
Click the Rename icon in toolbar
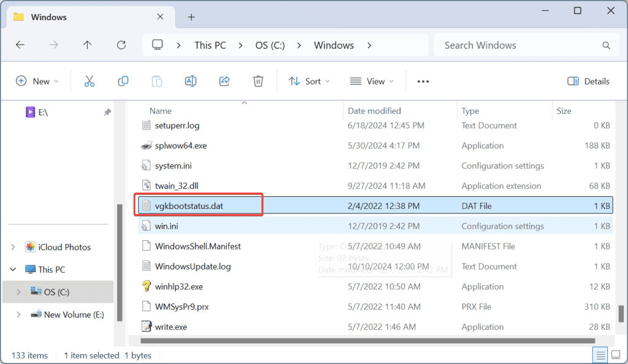coord(191,82)
